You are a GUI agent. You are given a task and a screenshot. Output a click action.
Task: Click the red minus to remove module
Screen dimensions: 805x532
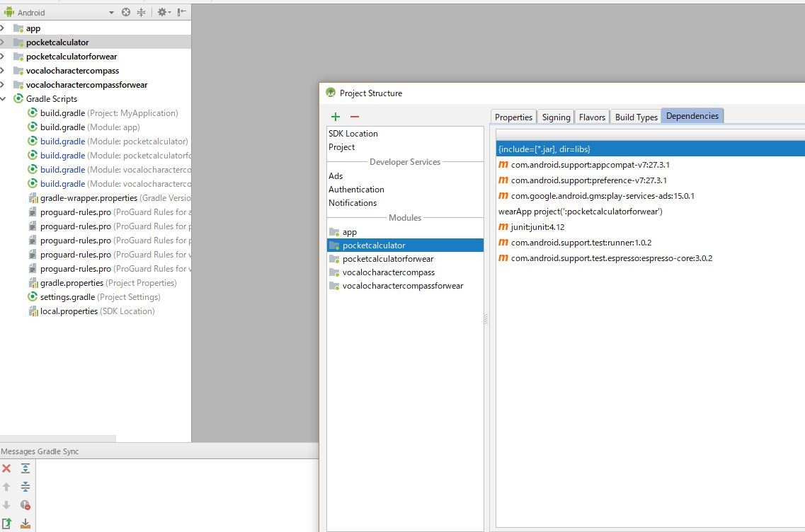pyautogui.click(x=355, y=117)
